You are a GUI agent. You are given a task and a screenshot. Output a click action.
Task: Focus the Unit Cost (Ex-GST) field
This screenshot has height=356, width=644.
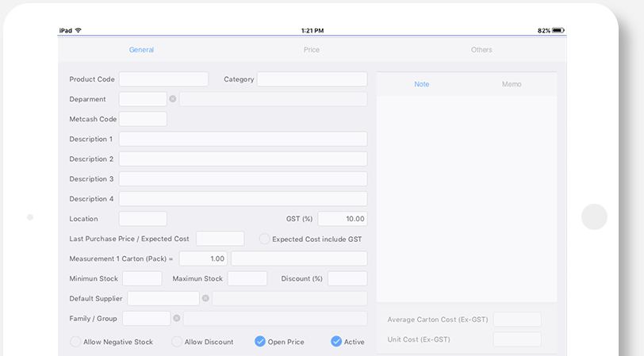pos(517,339)
